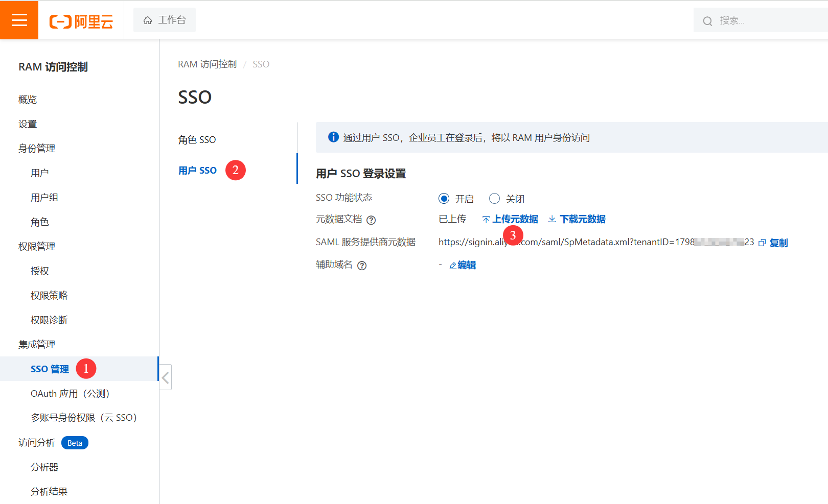Click 编辑 link for auxiliary domain

click(466, 265)
